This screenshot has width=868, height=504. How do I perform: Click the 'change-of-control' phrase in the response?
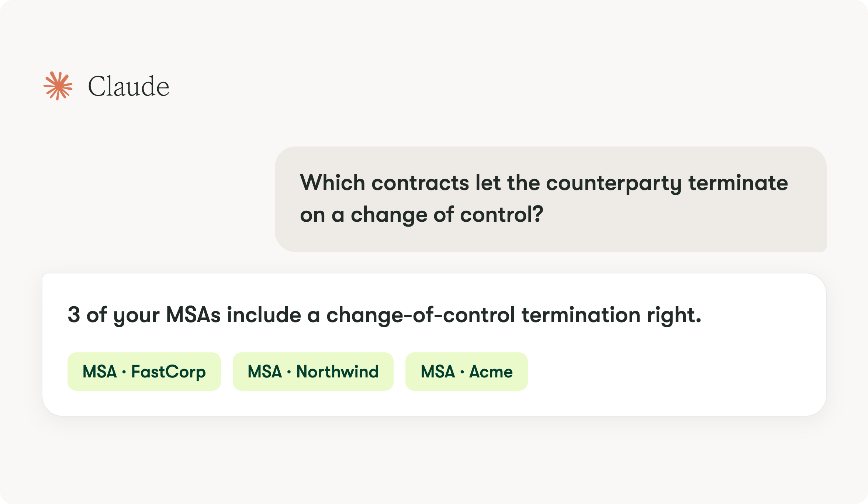point(421,315)
